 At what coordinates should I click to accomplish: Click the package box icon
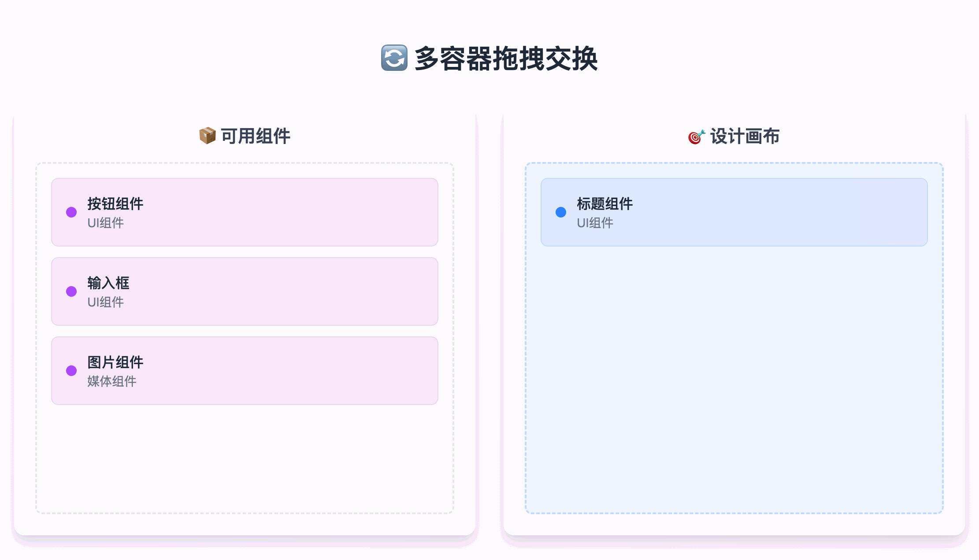point(207,136)
